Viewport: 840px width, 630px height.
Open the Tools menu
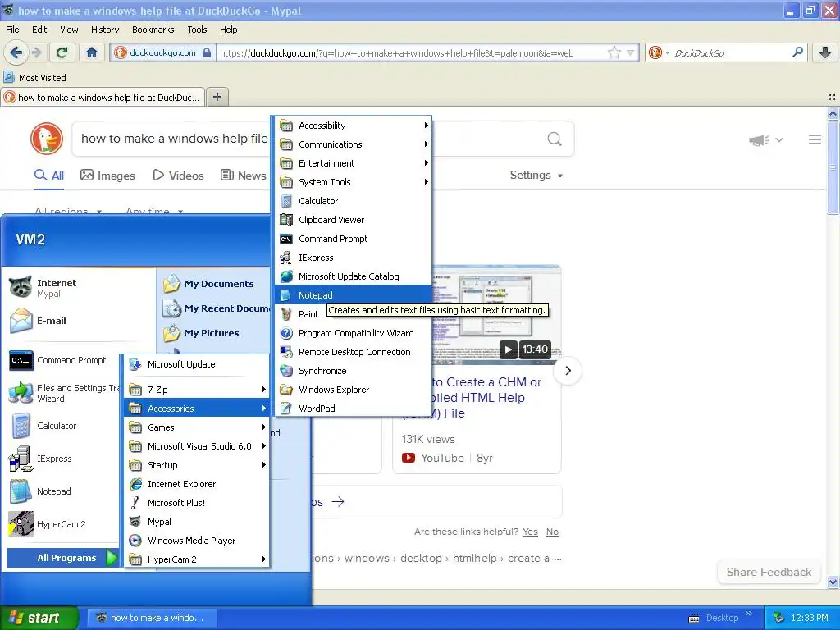pyautogui.click(x=197, y=30)
